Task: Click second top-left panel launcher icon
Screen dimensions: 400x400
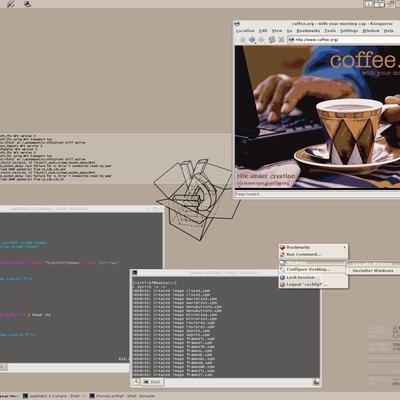Action: click(28, 4)
